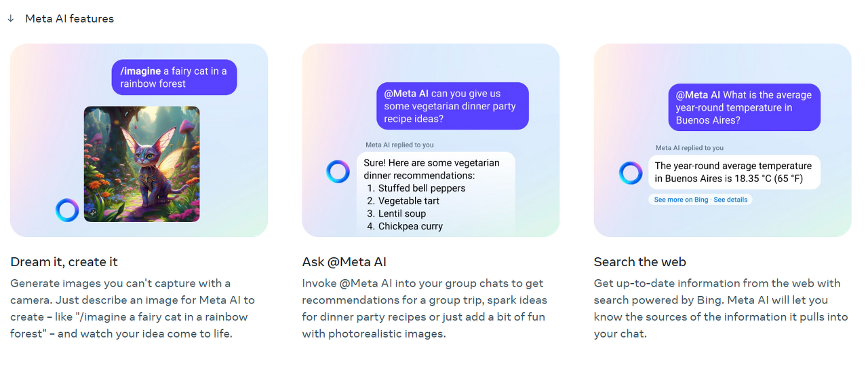Click the Meta AI replied to you label above recipes

coord(399,145)
